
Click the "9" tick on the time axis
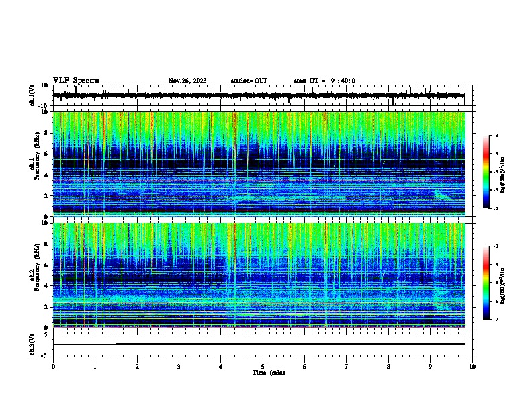[430, 367]
